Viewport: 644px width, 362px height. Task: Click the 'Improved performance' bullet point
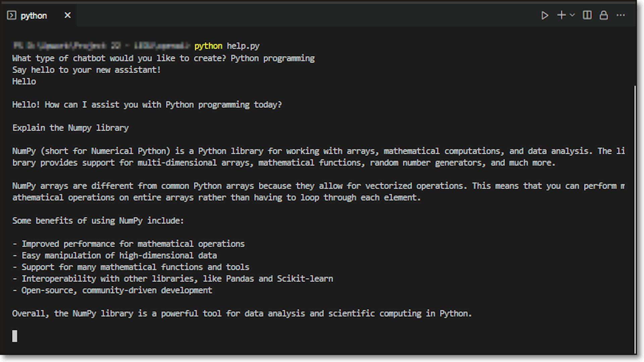[x=128, y=244]
